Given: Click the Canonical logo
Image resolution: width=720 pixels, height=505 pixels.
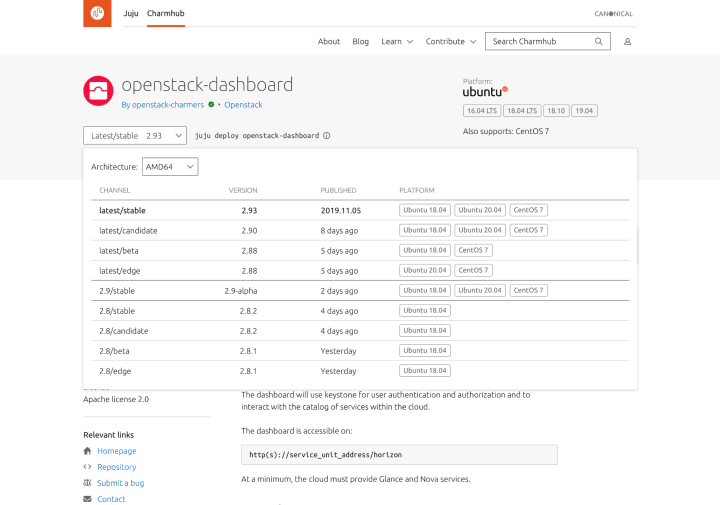Looking at the screenshot, I should click(x=613, y=14).
